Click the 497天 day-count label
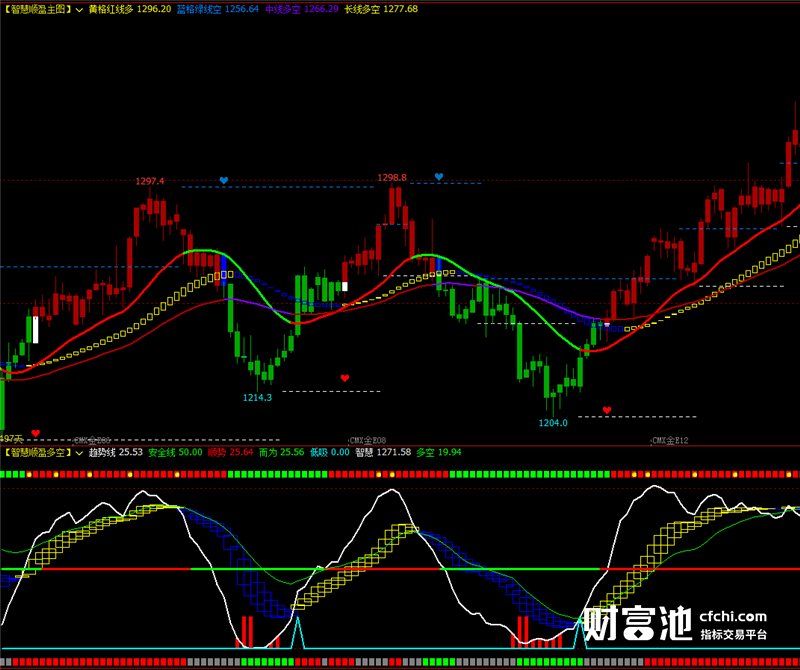Image resolution: width=800 pixels, height=670 pixels. coord(11,439)
